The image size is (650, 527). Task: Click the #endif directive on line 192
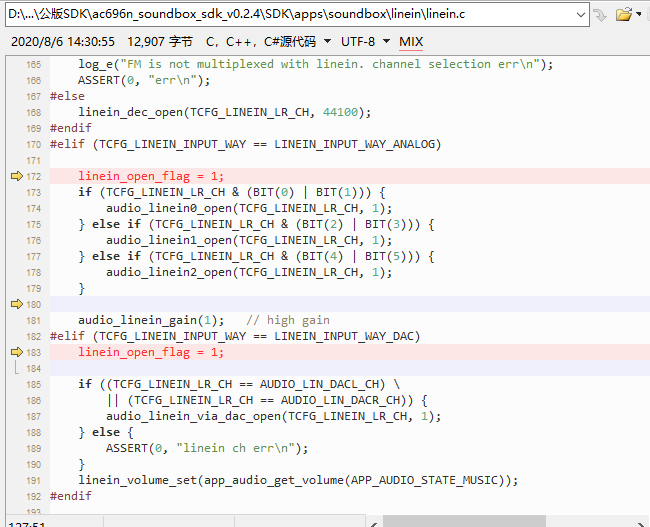(71, 496)
